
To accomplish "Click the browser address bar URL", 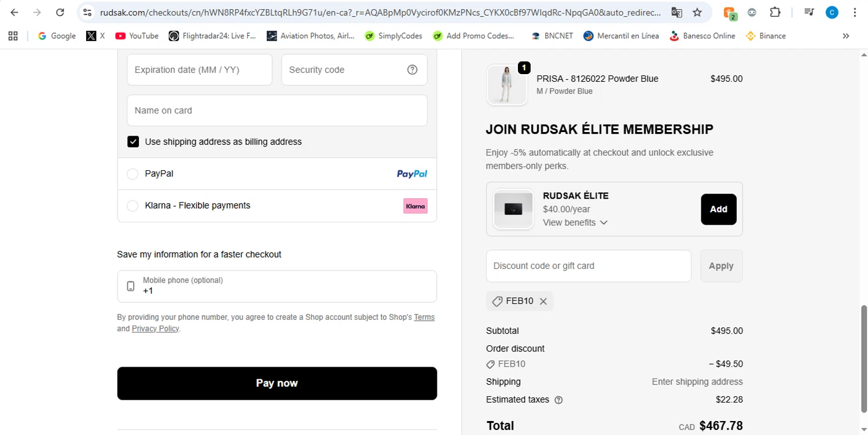I will (x=380, y=12).
